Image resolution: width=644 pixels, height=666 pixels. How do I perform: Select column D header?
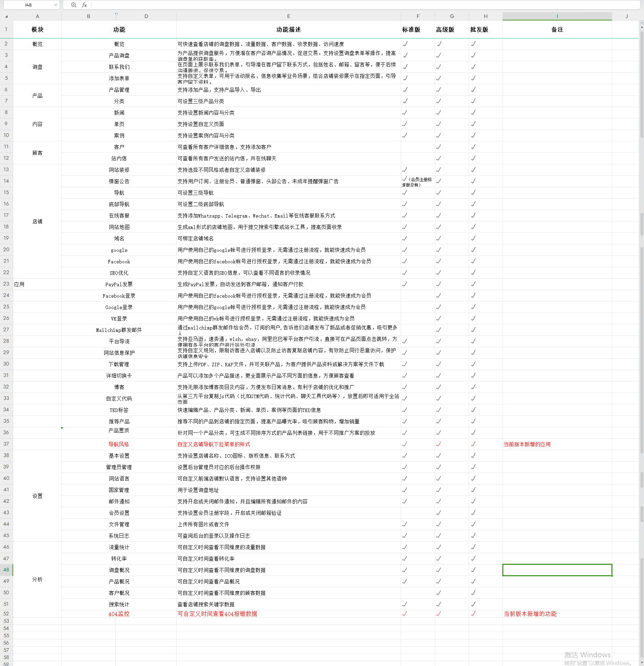146,16
